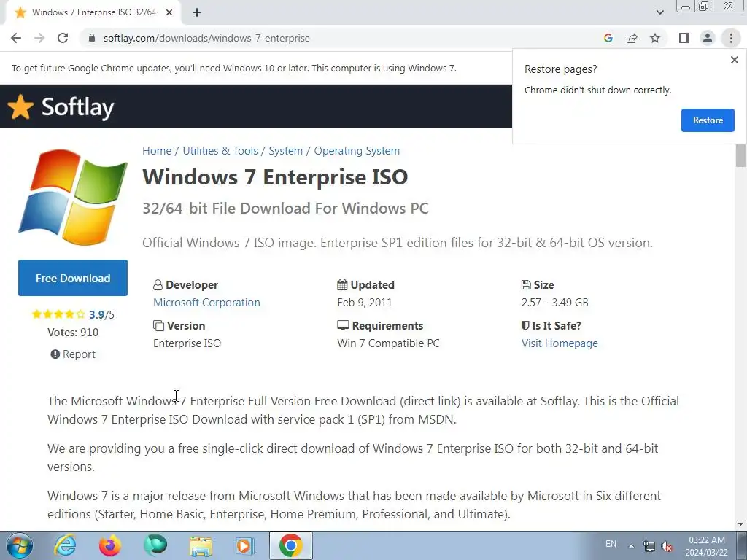Viewport: 747px width, 560px height.
Task: Click the Report link
Action: click(73, 354)
